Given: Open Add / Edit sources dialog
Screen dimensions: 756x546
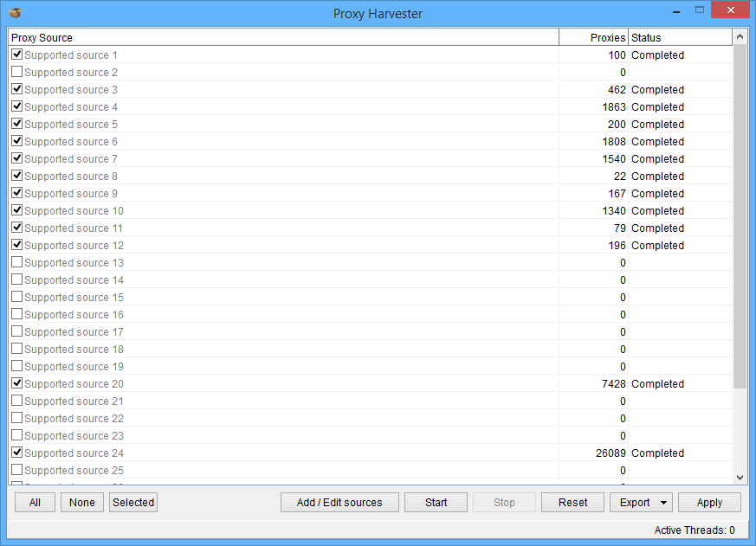Looking at the screenshot, I should coord(339,503).
